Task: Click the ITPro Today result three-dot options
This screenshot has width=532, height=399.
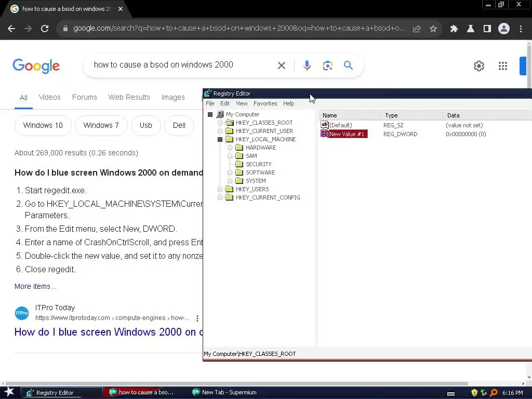Action: coord(197,318)
